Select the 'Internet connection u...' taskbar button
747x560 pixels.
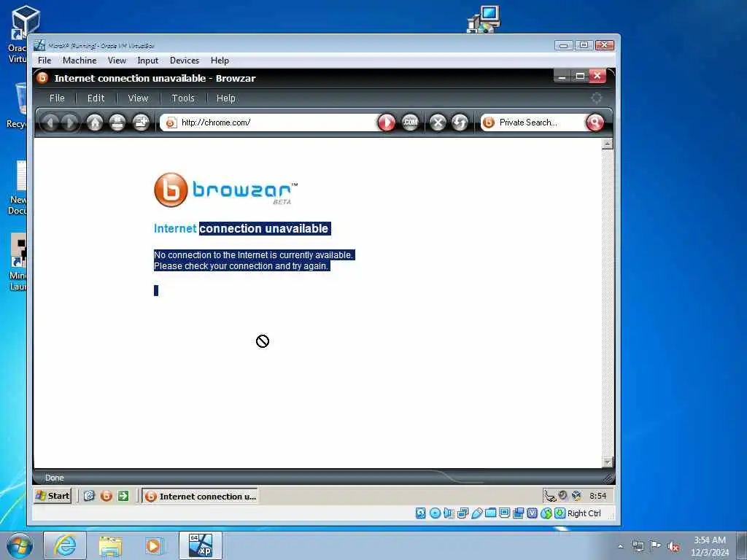[x=200, y=496]
